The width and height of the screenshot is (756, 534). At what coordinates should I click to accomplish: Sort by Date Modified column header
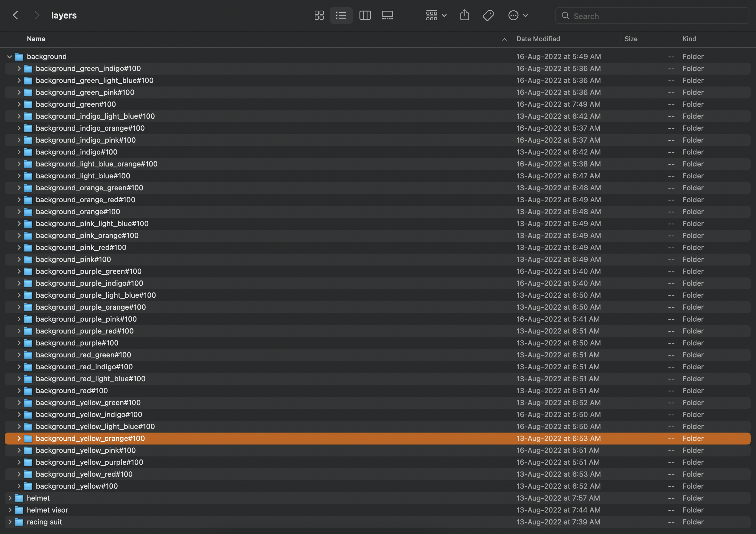coord(538,39)
